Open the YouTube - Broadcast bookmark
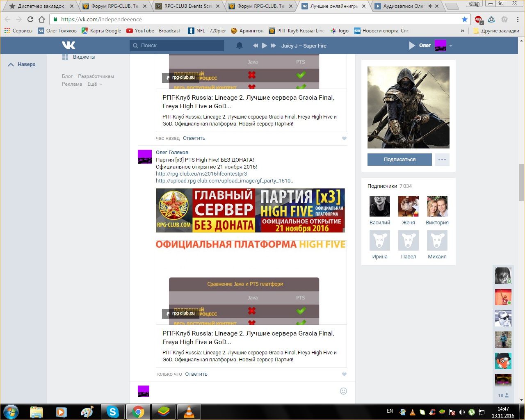 click(x=153, y=31)
